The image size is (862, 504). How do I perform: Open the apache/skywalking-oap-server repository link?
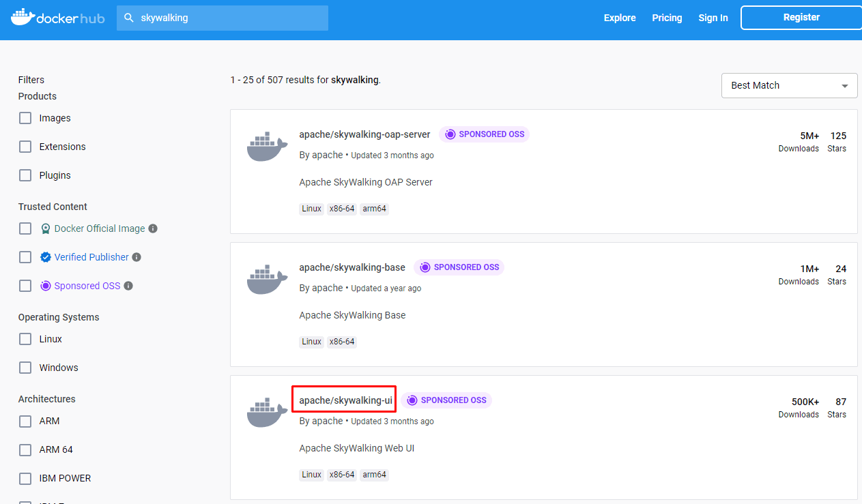pos(364,134)
